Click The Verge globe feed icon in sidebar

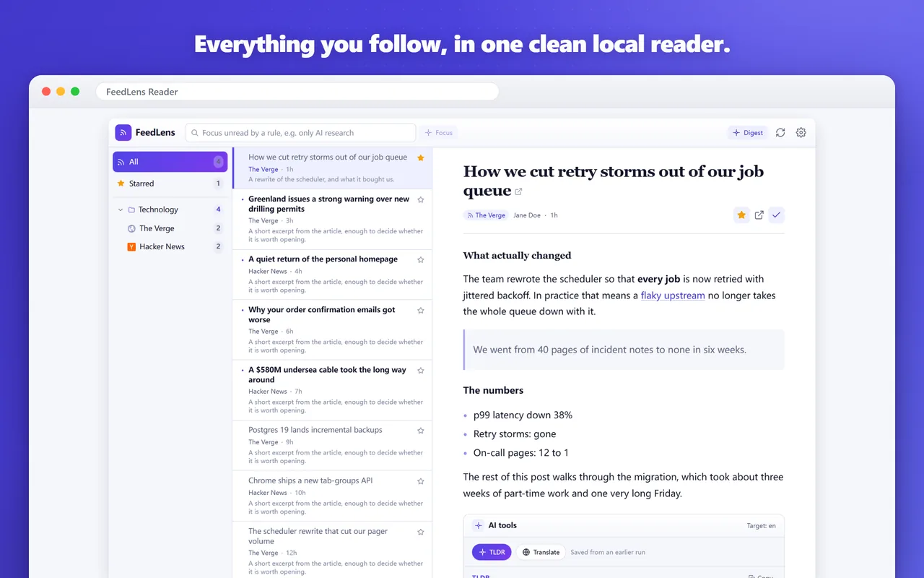coord(131,228)
